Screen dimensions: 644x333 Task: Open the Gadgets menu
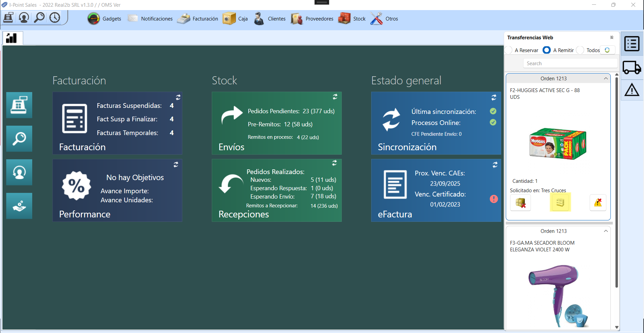[104, 19]
